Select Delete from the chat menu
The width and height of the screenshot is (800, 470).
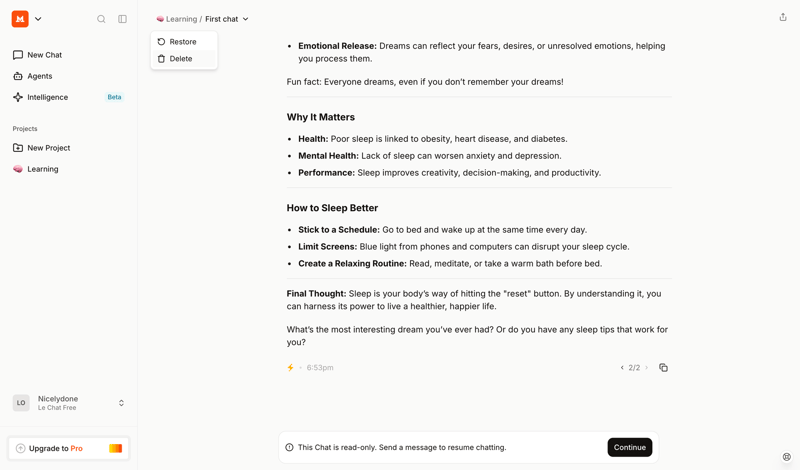[181, 59]
